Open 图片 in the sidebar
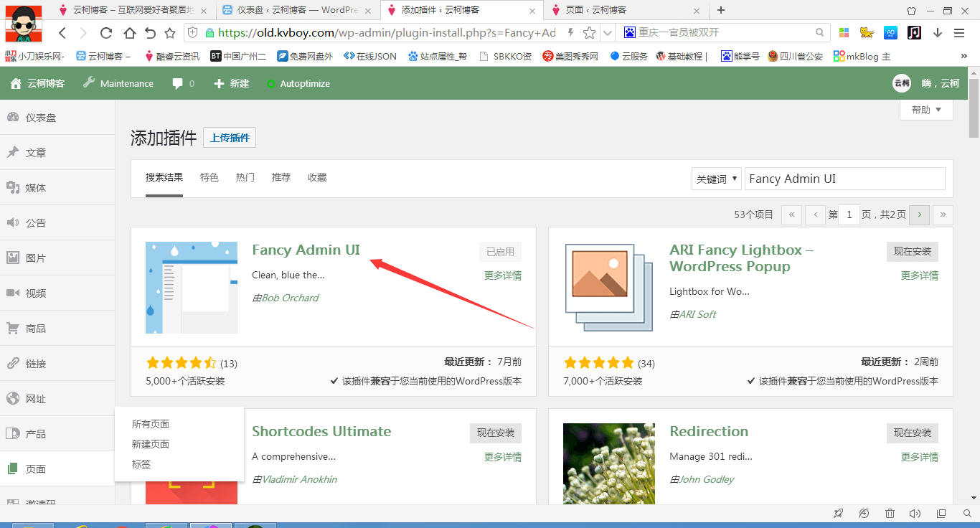Viewport: 980px width, 528px height. pyautogui.click(x=57, y=258)
